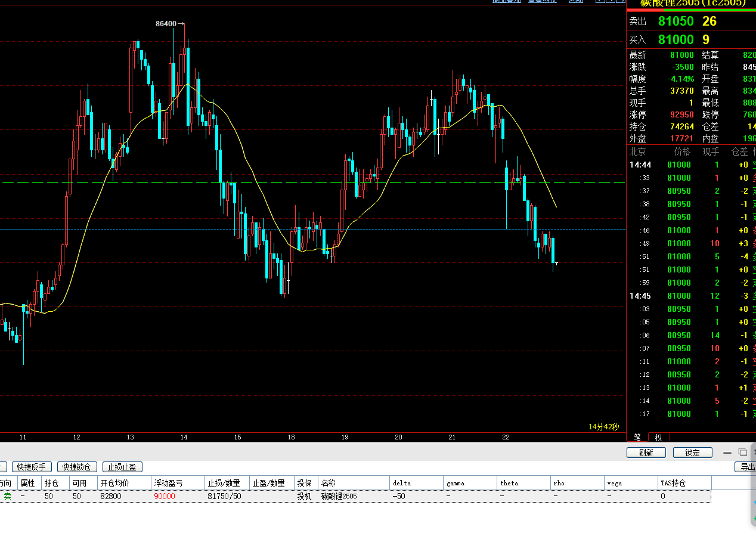Click the 买入 bid price 81000
The image size is (756, 539).
[x=676, y=40]
